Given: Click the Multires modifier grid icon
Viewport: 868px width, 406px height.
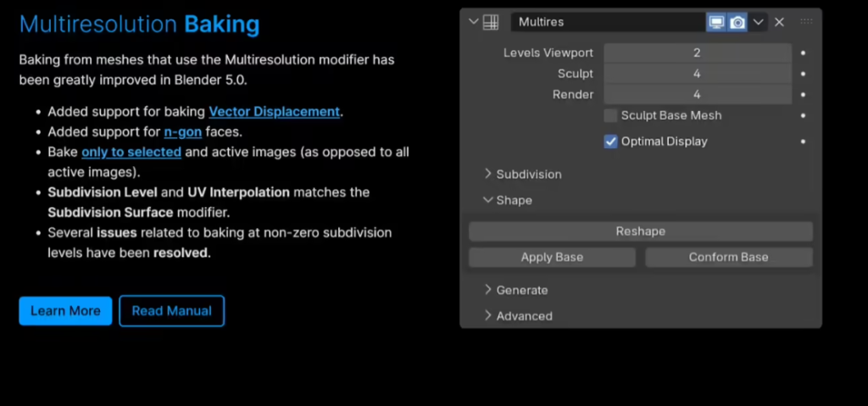Looking at the screenshot, I should click(x=491, y=22).
